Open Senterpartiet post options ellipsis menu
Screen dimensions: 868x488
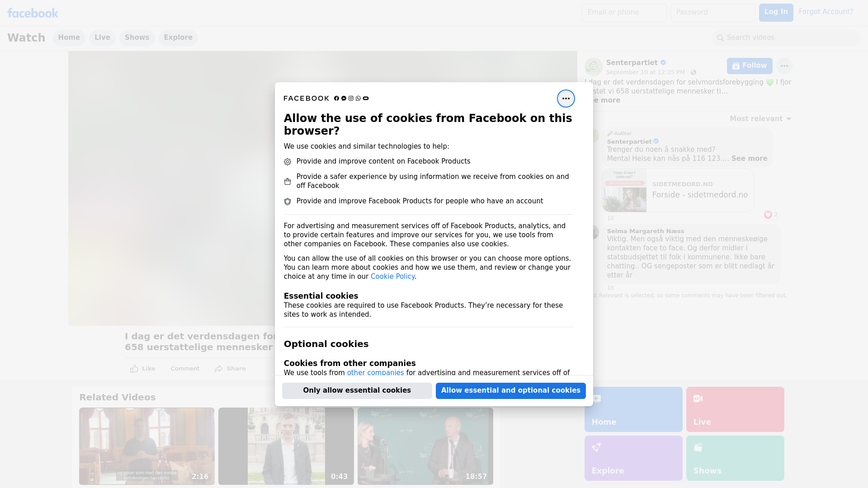click(784, 66)
